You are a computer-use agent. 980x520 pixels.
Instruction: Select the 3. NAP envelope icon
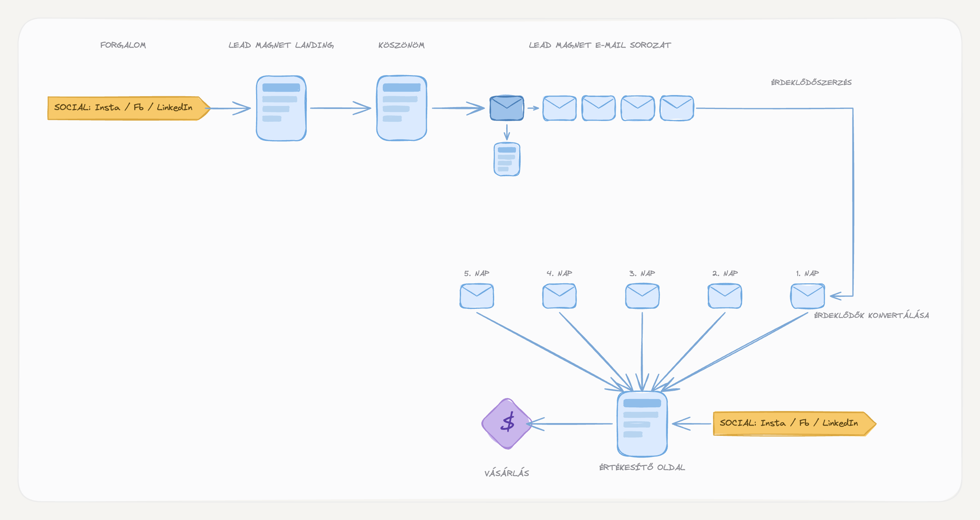[x=642, y=296]
